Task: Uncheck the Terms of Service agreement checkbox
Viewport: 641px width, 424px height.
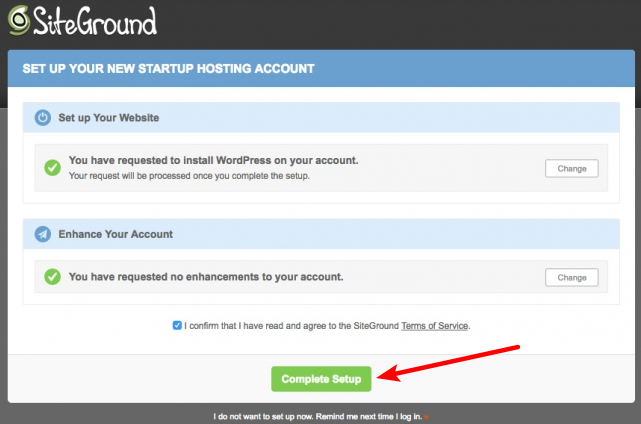Action: (x=177, y=325)
